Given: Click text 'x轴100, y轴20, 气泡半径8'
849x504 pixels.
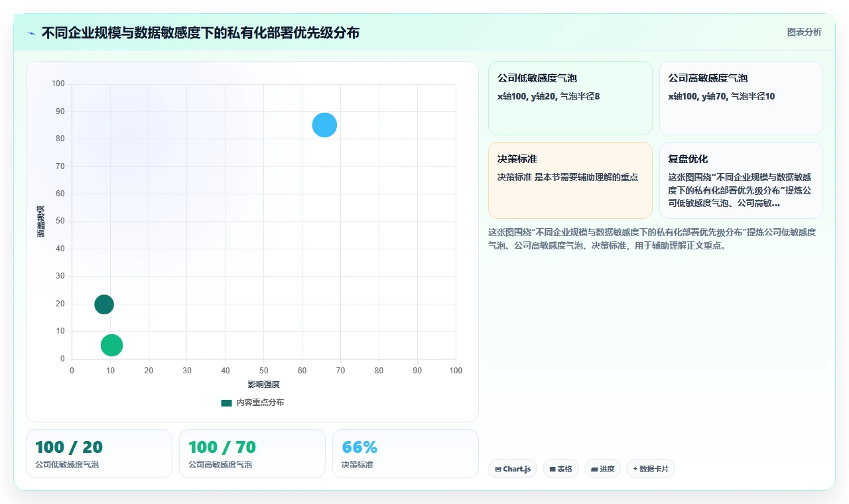Looking at the screenshot, I should point(549,96).
